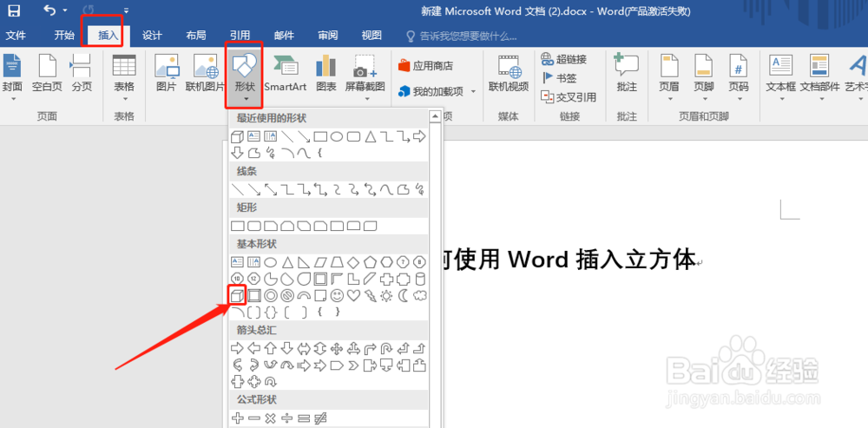Select the multiplication sign under 公式形状
This screenshot has width=868, height=428.
coord(270,418)
